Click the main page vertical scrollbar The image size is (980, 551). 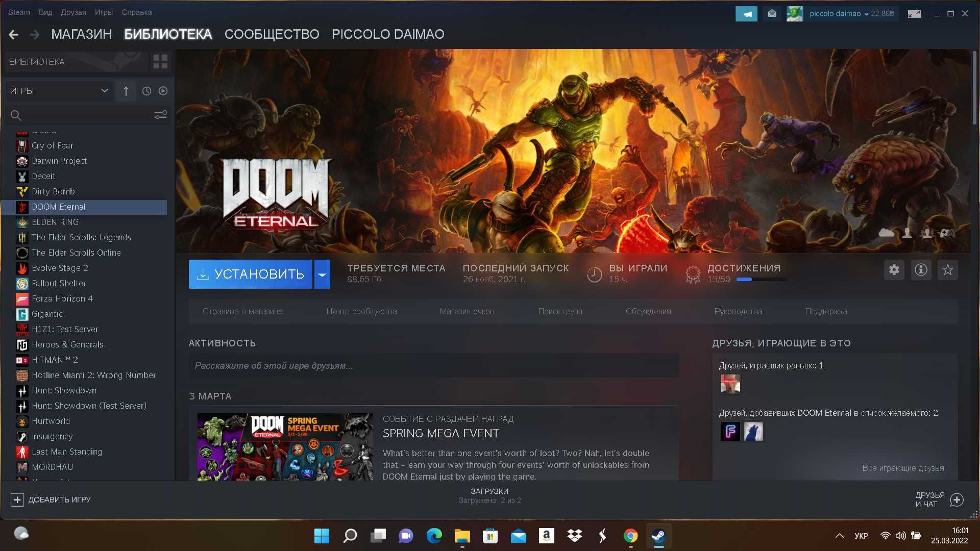pyautogui.click(x=974, y=88)
